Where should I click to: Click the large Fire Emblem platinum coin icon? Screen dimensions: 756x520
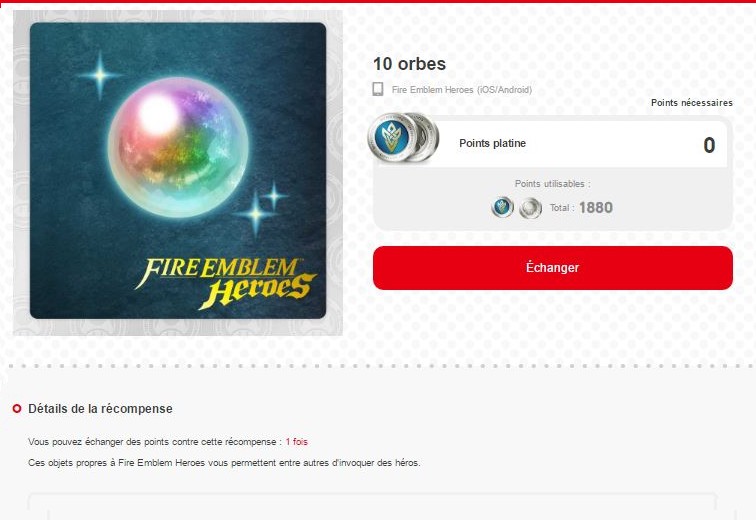point(403,137)
